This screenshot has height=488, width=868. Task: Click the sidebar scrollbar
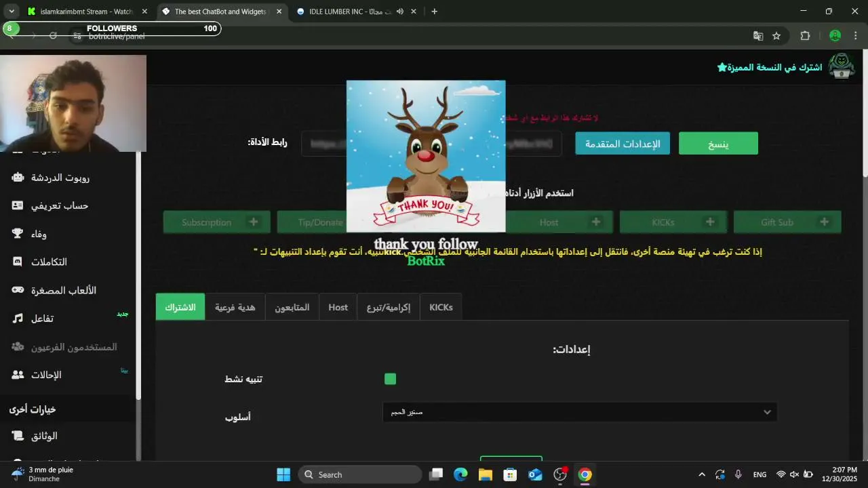click(x=138, y=274)
